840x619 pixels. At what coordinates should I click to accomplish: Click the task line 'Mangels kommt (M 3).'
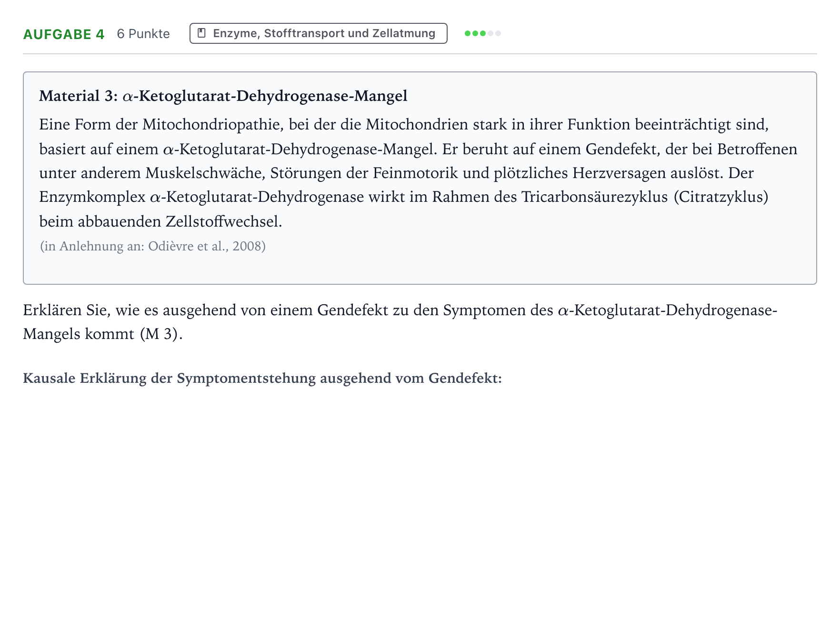(x=103, y=334)
